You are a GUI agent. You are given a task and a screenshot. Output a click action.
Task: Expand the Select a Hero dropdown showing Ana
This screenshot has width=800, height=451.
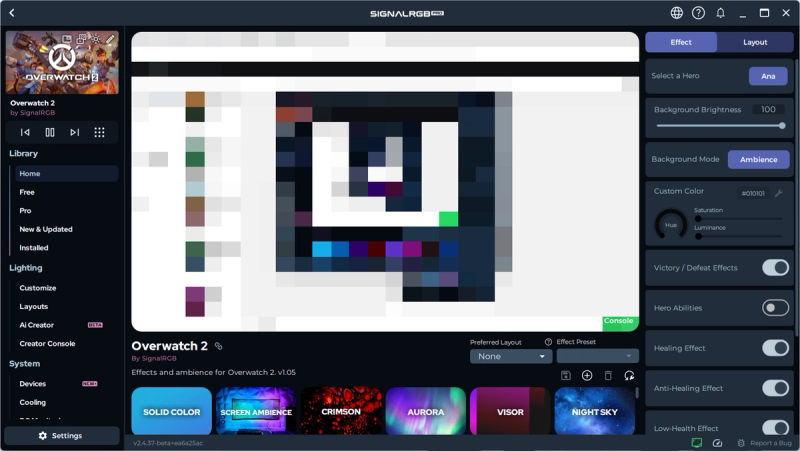(x=768, y=76)
